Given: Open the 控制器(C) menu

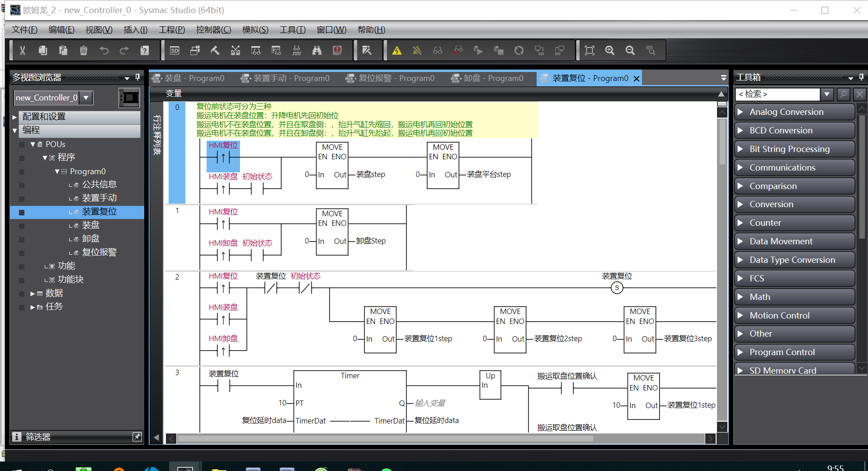Looking at the screenshot, I should click(x=213, y=29).
